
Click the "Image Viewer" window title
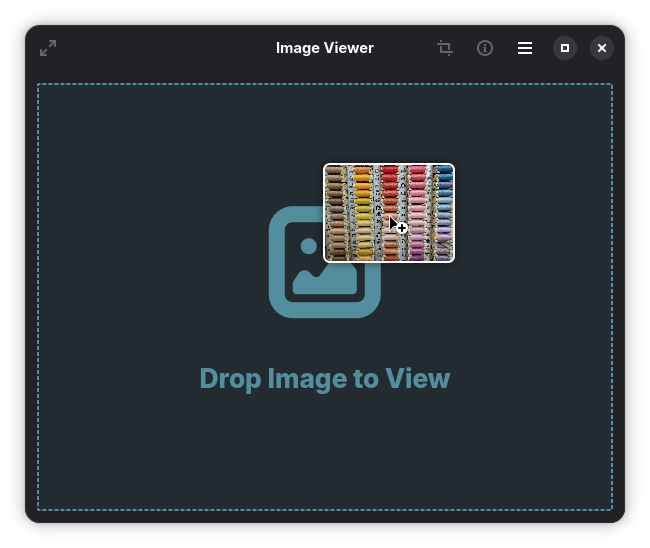325,48
